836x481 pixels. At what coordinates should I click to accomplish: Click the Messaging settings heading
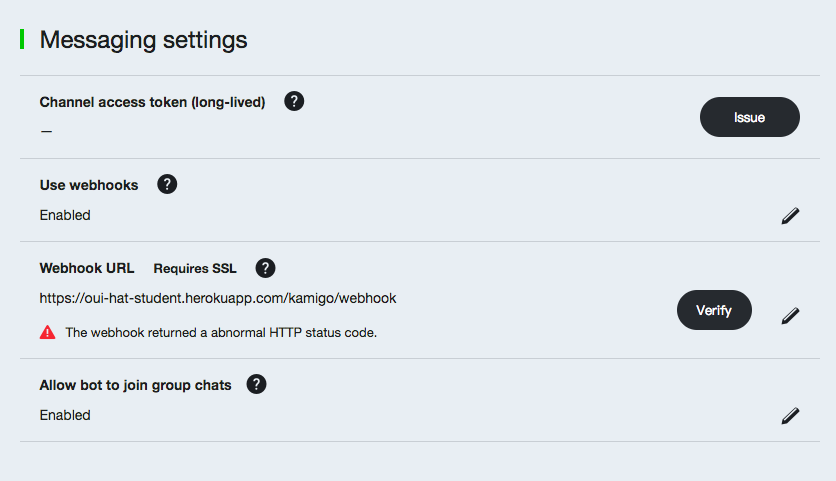(143, 40)
